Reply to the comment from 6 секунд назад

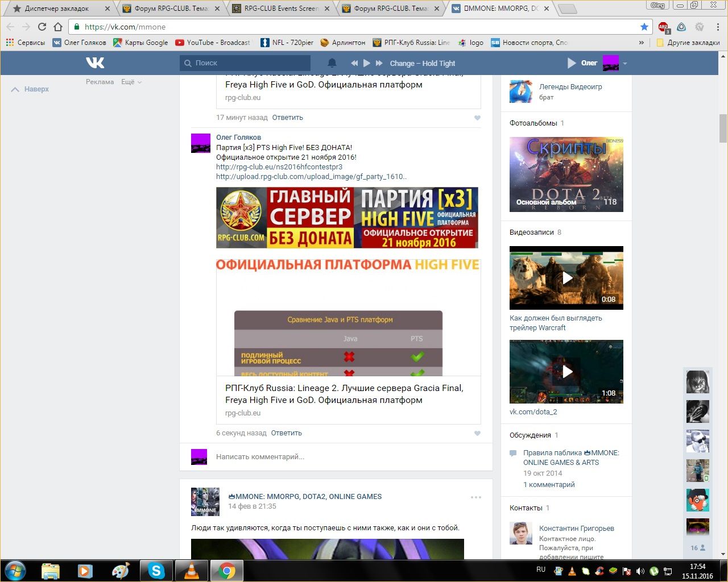coord(287,433)
